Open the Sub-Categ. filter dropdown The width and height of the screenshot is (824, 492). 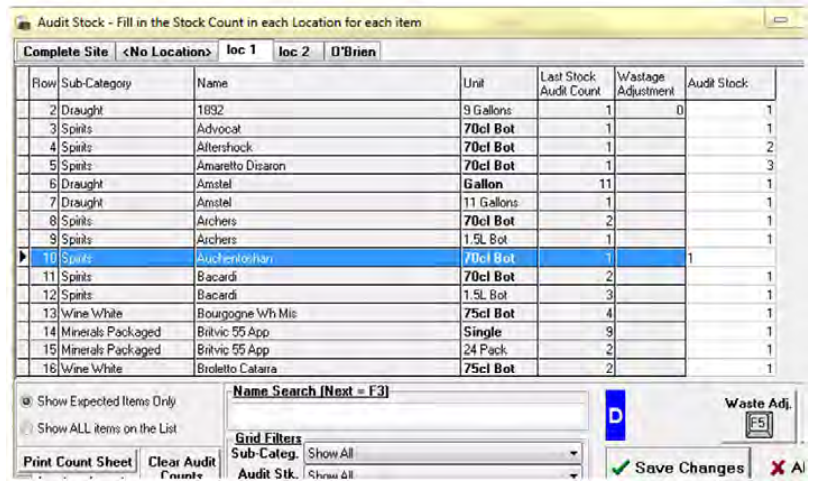572,453
